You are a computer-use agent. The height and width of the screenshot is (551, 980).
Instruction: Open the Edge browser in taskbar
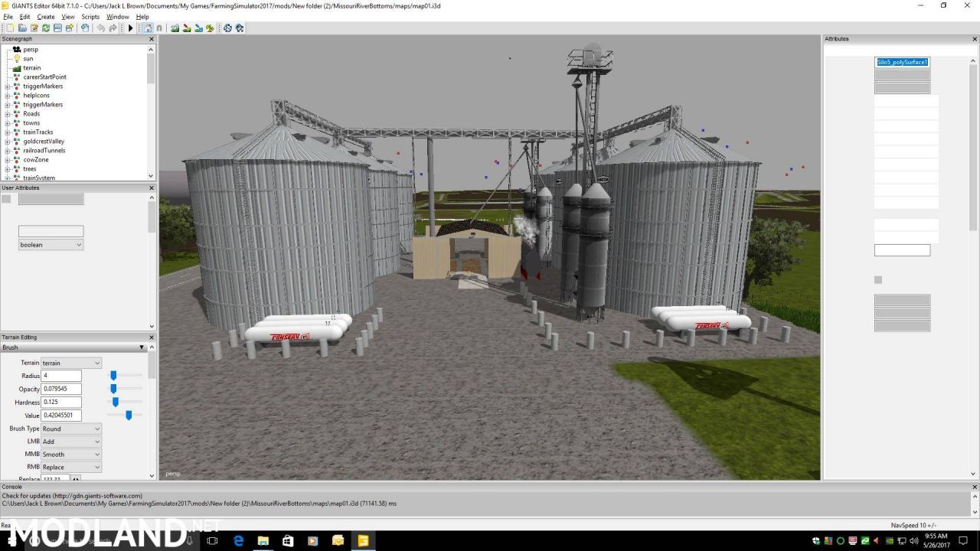(x=239, y=541)
